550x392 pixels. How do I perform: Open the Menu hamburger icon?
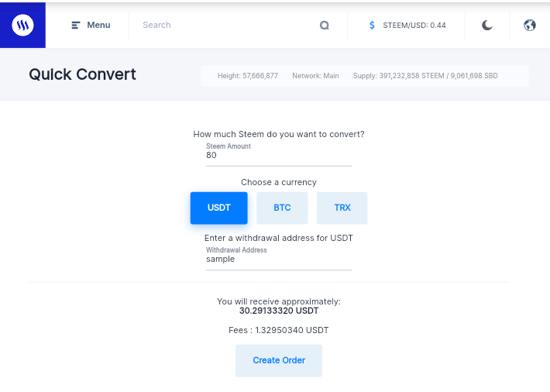pos(76,26)
